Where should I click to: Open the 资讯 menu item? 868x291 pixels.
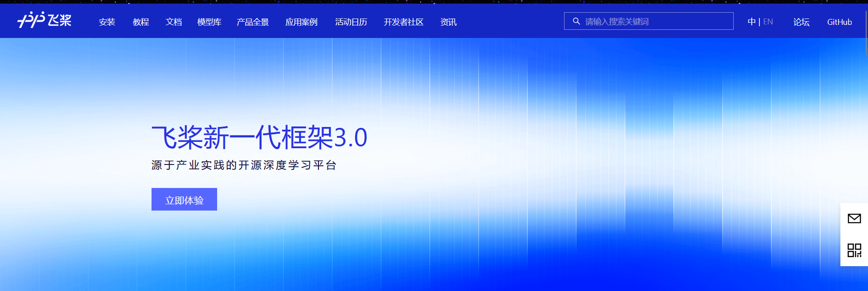[x=448, y=22]
